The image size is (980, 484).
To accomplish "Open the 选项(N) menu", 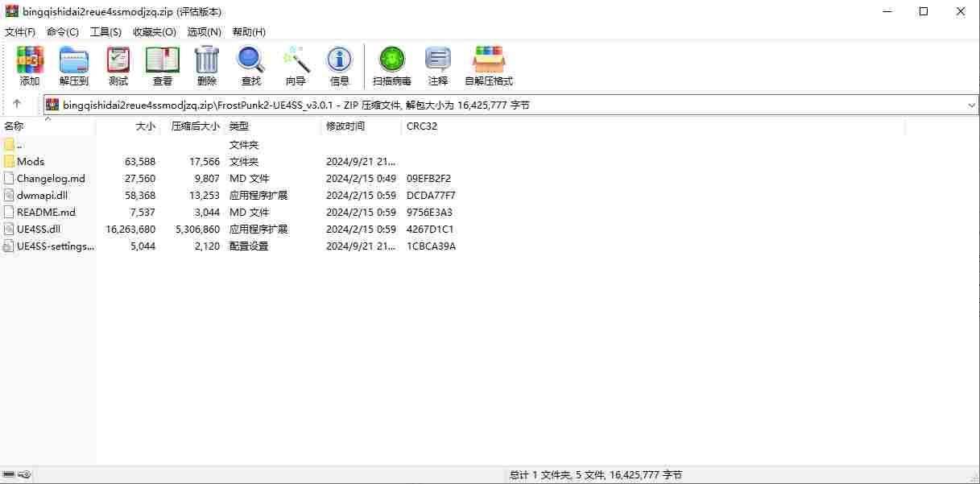I will pos(204,31).
